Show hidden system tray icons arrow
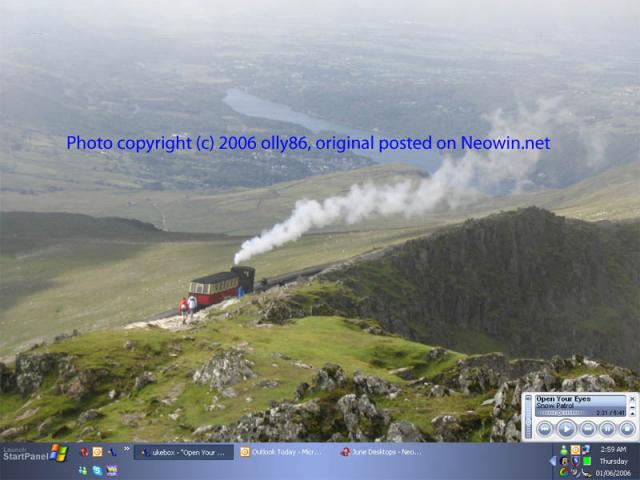 pyautogui.click(x=552, y=461)
